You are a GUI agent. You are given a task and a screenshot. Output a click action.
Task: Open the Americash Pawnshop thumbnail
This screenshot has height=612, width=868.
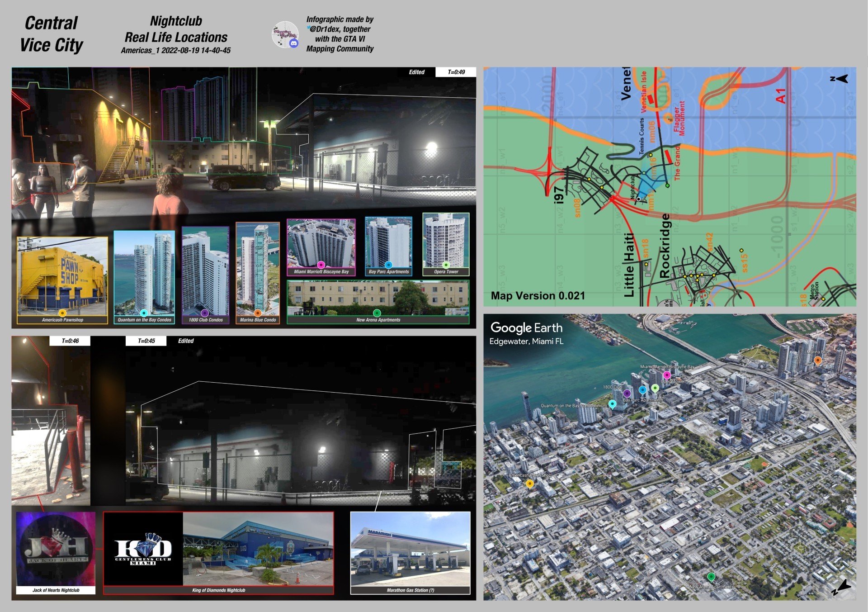tap(62, 280)
